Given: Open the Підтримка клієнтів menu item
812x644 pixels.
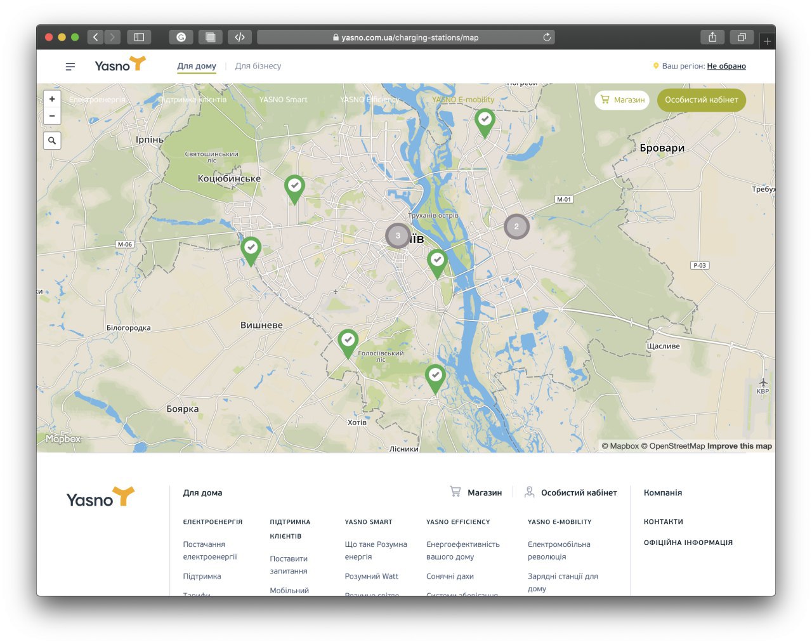Looking at the screenshot, I should tap(192, 100).
